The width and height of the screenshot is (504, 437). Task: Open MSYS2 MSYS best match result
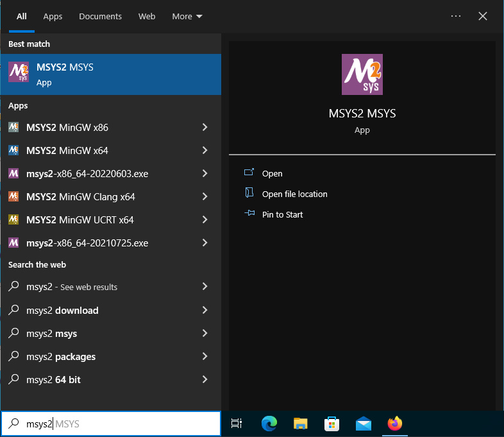[110, 74]
